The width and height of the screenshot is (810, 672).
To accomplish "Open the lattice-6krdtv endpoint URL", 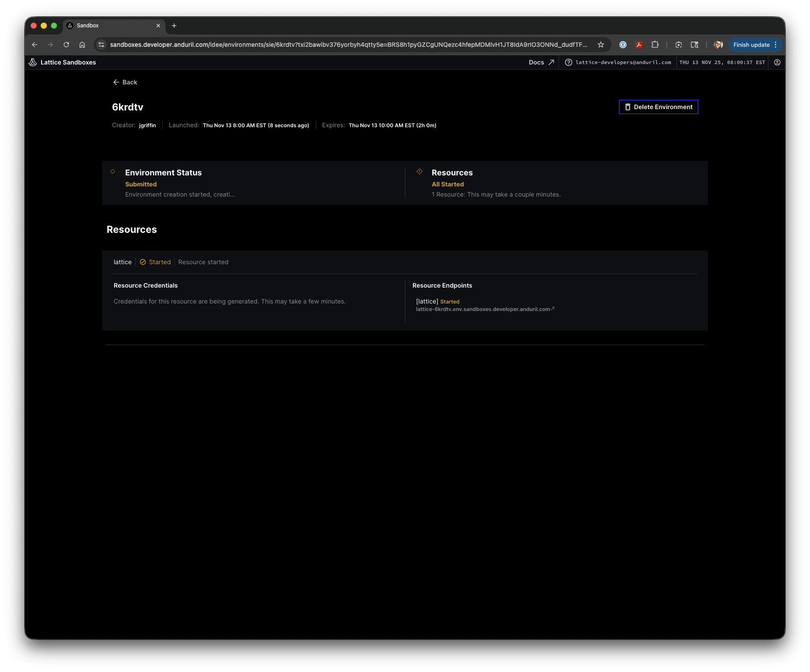I will (485, 309).
